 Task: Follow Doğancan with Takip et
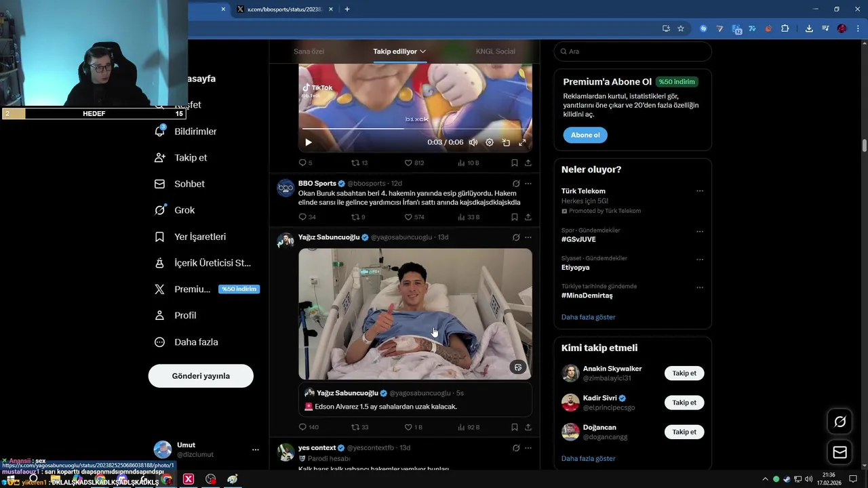click(684, 432)
